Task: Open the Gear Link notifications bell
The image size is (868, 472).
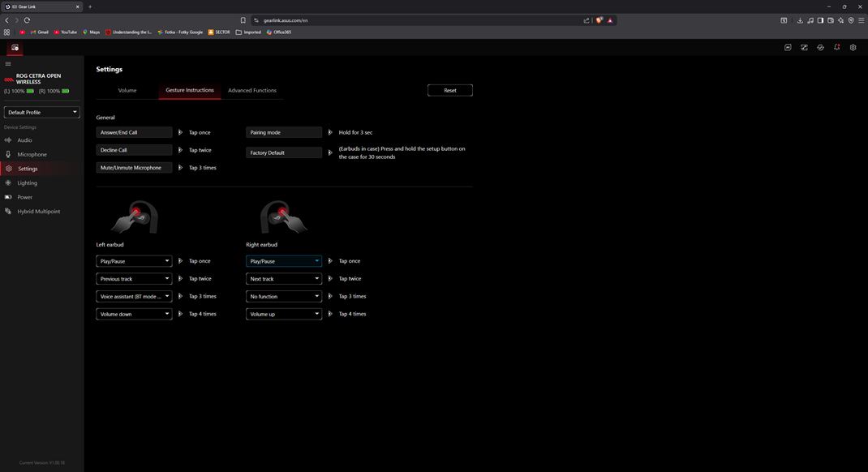Action: point(836,47)
